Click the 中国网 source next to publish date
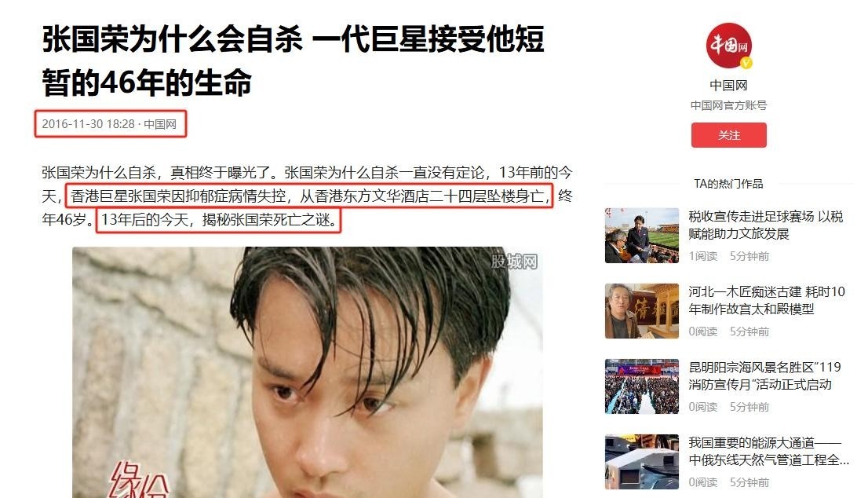The image size is (868, 498). coord(160,124)
